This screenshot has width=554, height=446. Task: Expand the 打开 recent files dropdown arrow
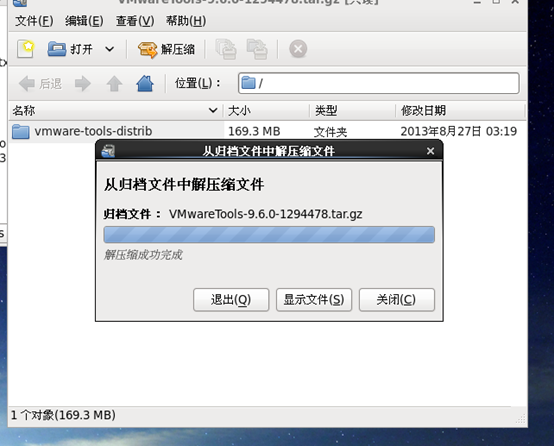click(110, 49)
